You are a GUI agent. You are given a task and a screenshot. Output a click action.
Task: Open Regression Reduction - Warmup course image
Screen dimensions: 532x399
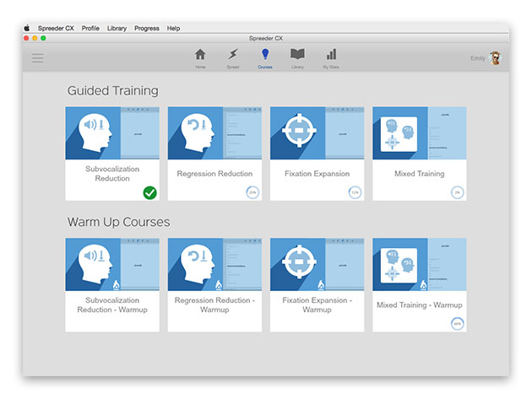tap(214, 264)
